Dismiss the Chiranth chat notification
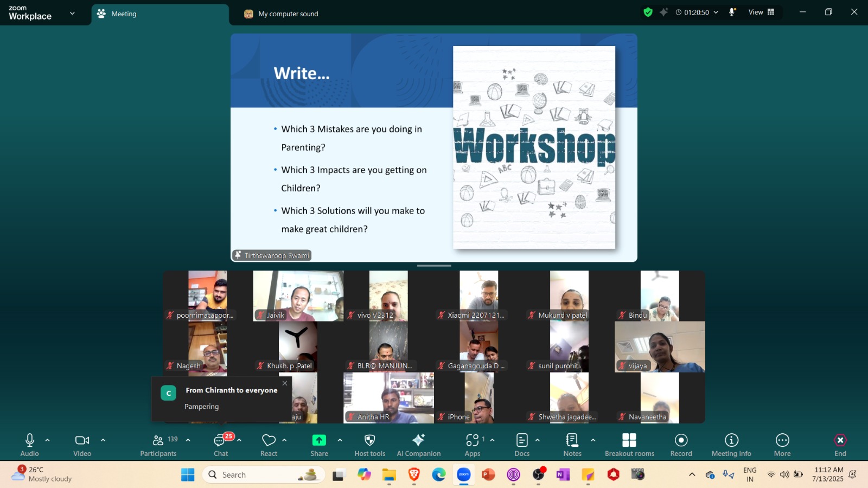 285,383
